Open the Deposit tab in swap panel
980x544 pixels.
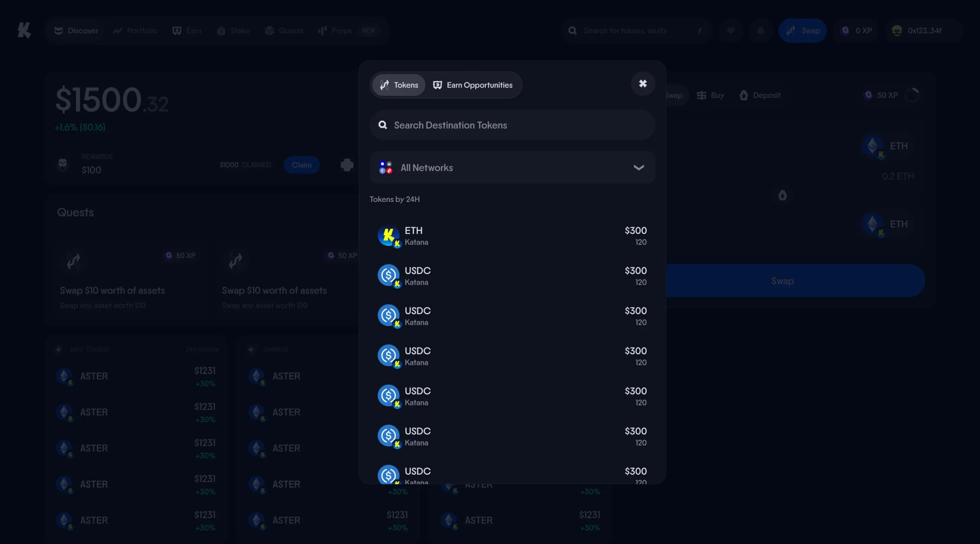[x=759, y=95]
